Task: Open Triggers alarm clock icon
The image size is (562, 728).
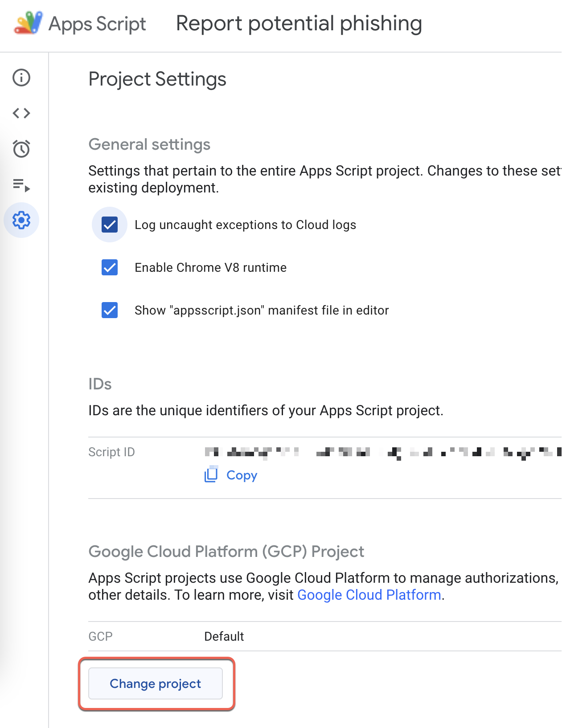Action: (x=21, y=149)
